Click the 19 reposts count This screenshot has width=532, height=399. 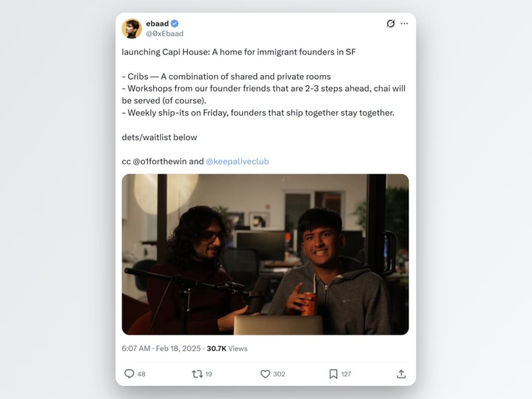click(208, 374)
